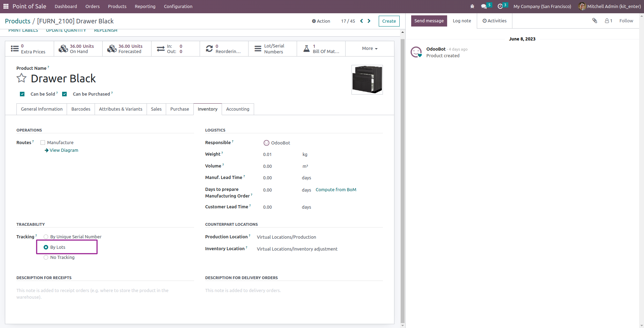This screenshot has width=644, height=328.
Task: Select the By Unique Serial Number tracking option
Action: tap(46, 237)
